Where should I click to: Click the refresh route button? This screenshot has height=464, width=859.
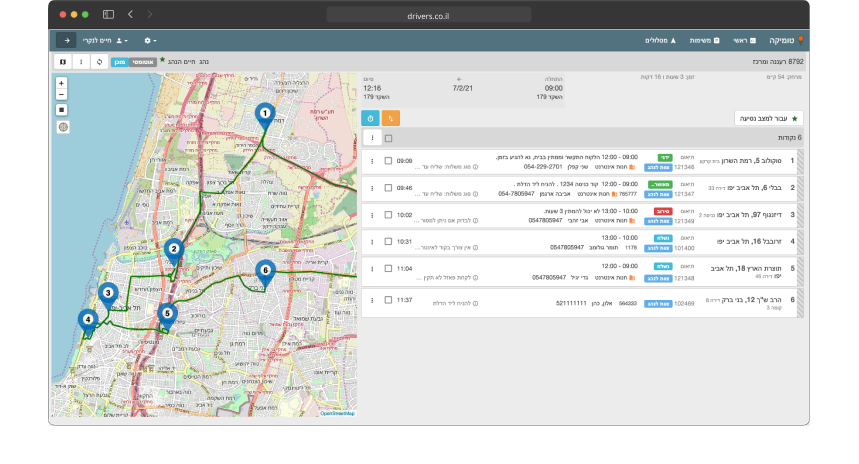pos(99,62)
